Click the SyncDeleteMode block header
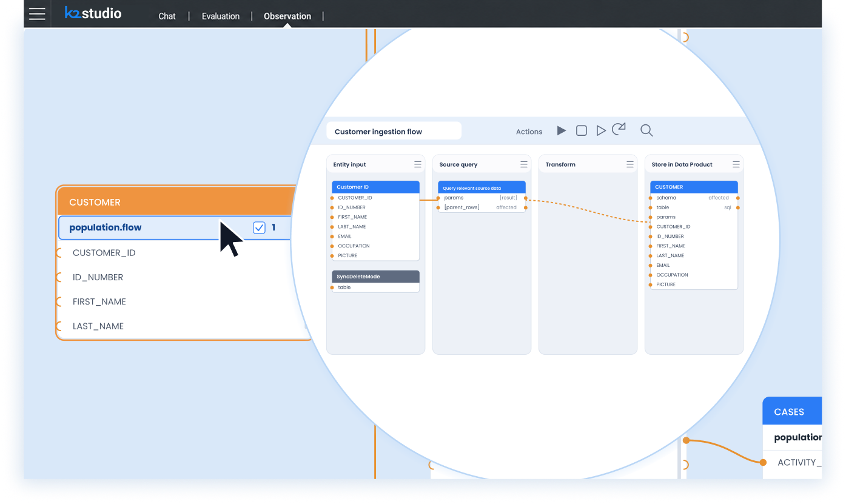The image size is (846, 504). (x=375, y=277)
